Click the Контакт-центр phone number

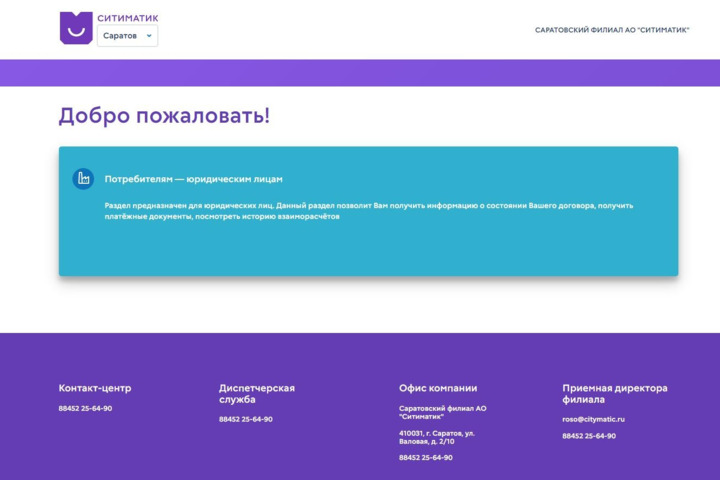pyautogui.click(x=85, y=408)
